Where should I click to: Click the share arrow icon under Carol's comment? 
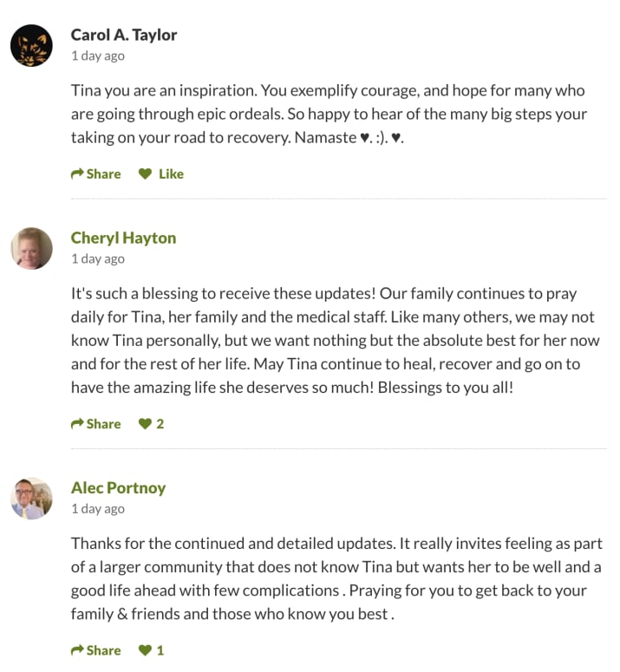point(77,173)
